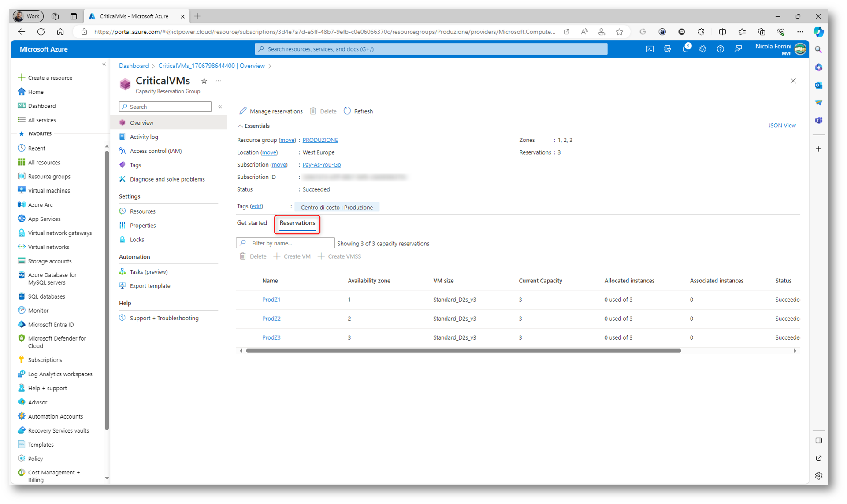The image size is (847, 504).
Task: Open the help question mark icon
Action: [x=720, y=49]
